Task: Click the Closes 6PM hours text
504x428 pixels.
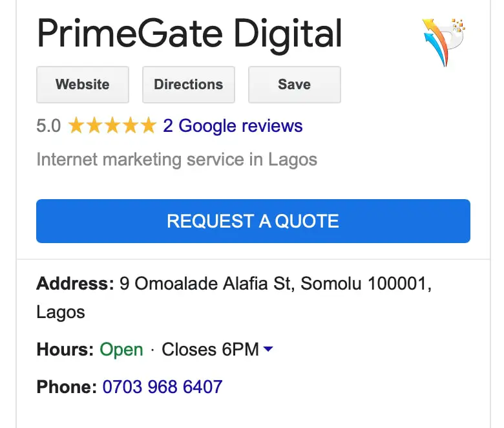Action: (210, 349)
